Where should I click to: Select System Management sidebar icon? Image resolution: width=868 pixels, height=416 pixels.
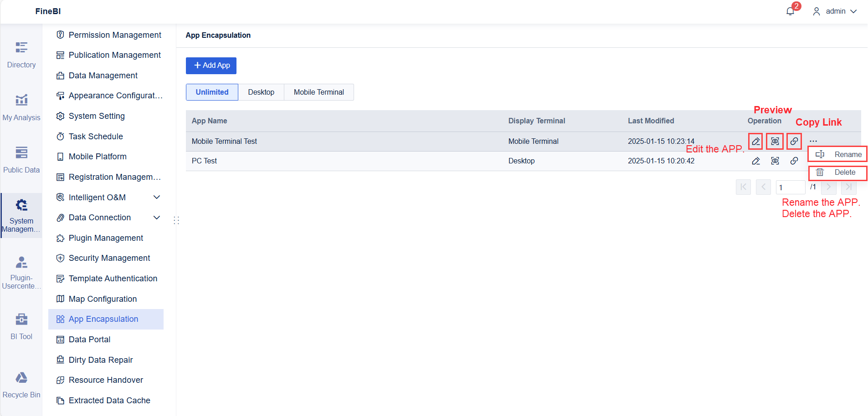coord(21,215)
